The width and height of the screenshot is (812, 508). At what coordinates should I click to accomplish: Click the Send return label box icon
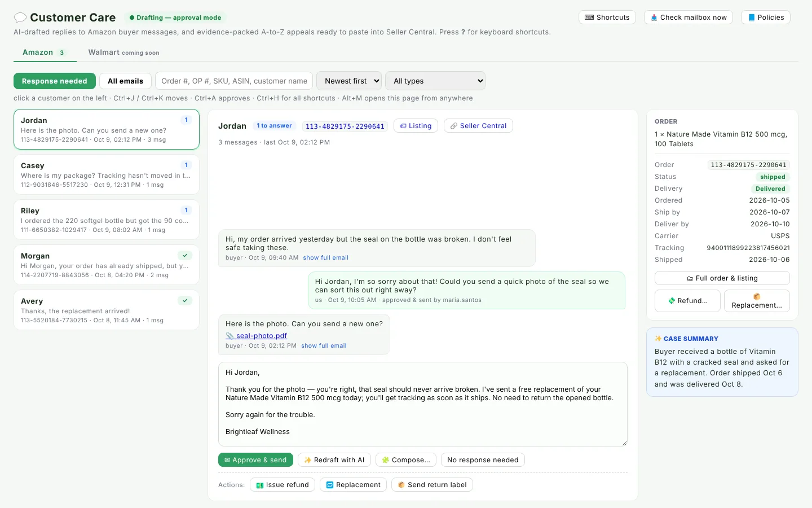[401, 485]
